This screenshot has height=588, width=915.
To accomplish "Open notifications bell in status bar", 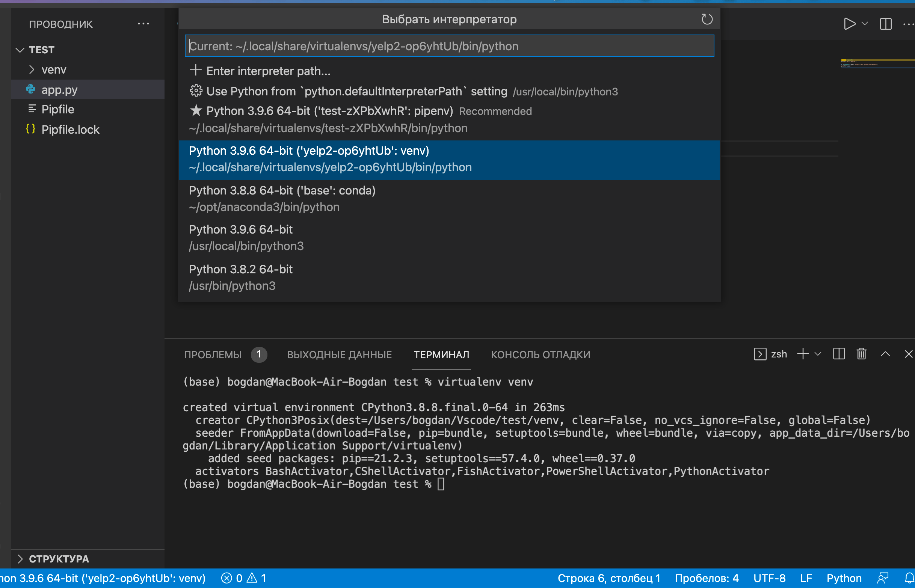I will [909, 578].
